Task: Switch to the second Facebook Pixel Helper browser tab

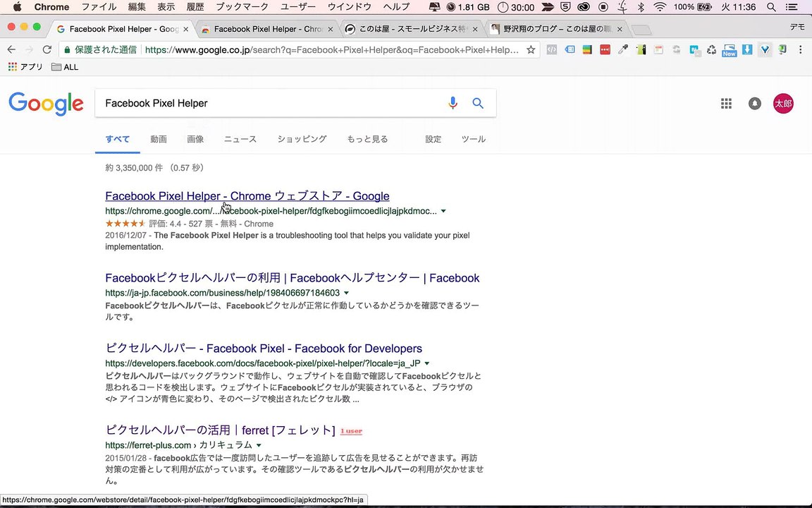Action: click(268, 29)
